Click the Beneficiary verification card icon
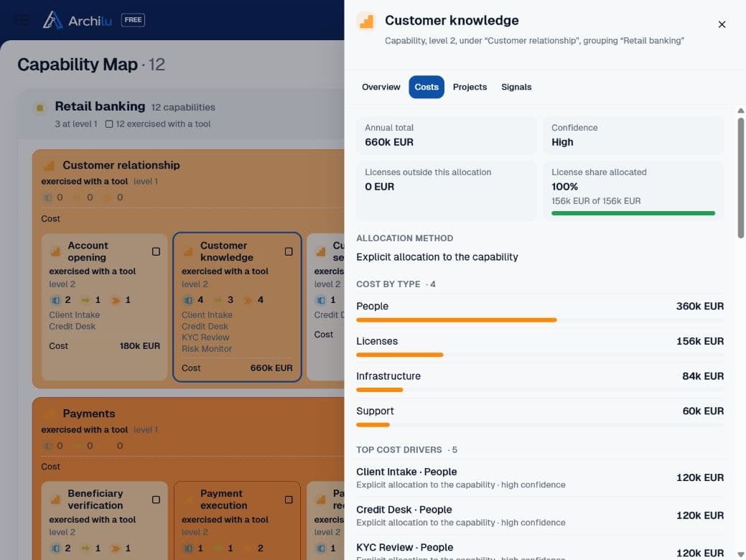Screen dimensions: 746x560 55,500
